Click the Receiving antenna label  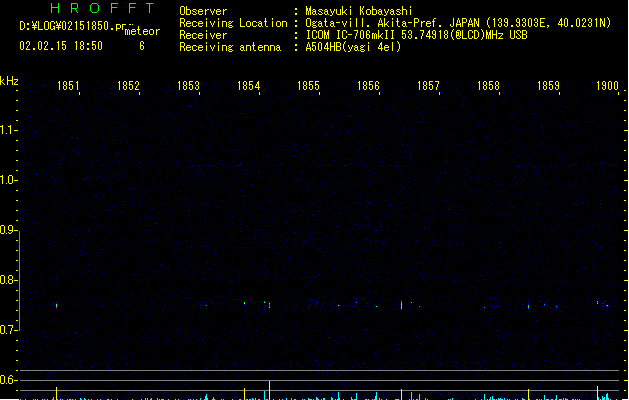click(x=230, y=47)
